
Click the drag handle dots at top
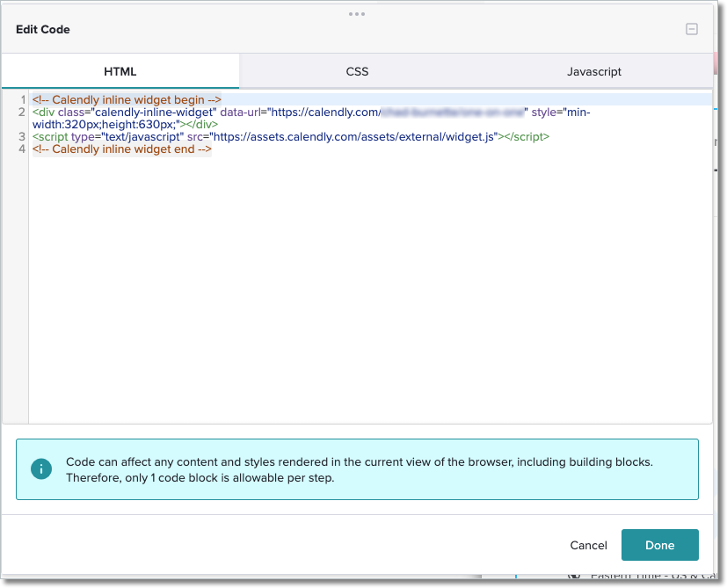[357, 14]
